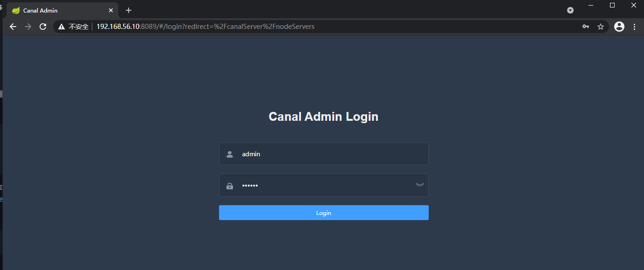Image resolution: width=644 pixels, height=270 pixels.
Task: Open the tab search dropdown arrow
Action: pyautogui.click(x=570, y=10)
